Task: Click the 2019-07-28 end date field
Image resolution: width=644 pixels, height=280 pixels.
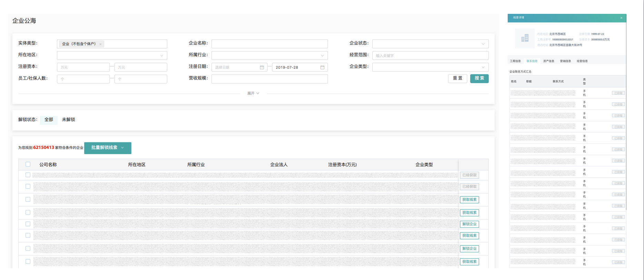Action: pyautogui.click(x=300, y=67)
